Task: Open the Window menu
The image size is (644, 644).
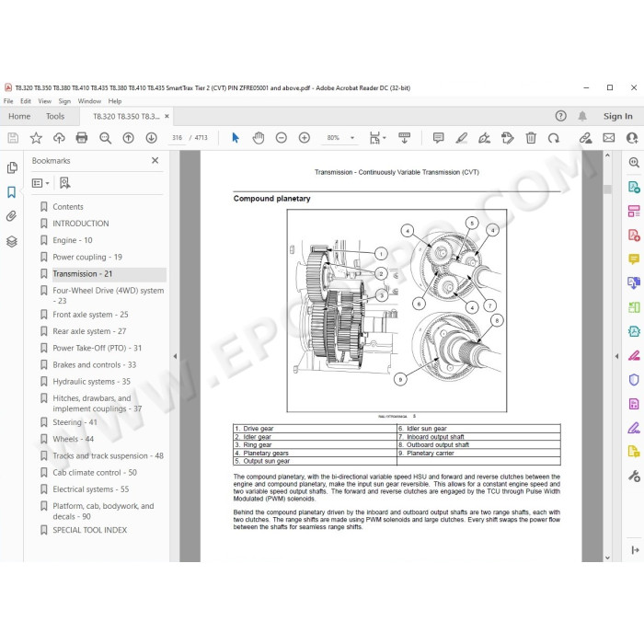Action: (x=89, y=101)
